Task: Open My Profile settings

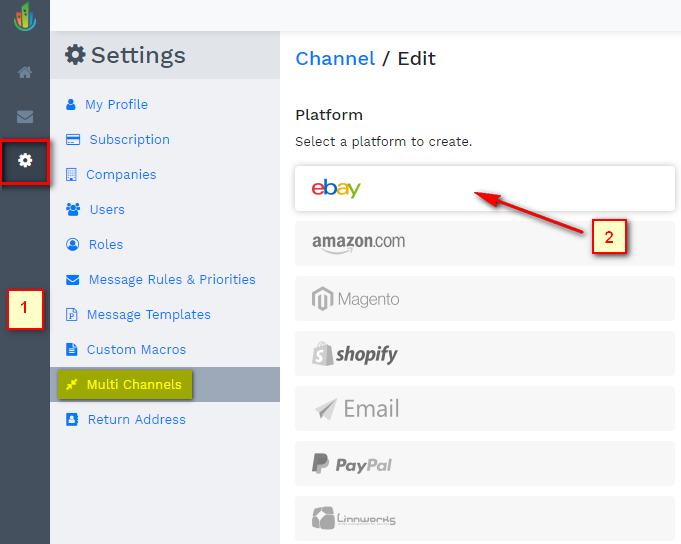Action: [116, 105]
